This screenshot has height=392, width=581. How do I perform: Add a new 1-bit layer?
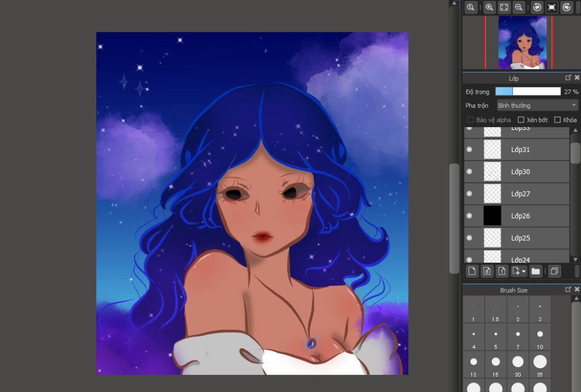coord(502,271)
